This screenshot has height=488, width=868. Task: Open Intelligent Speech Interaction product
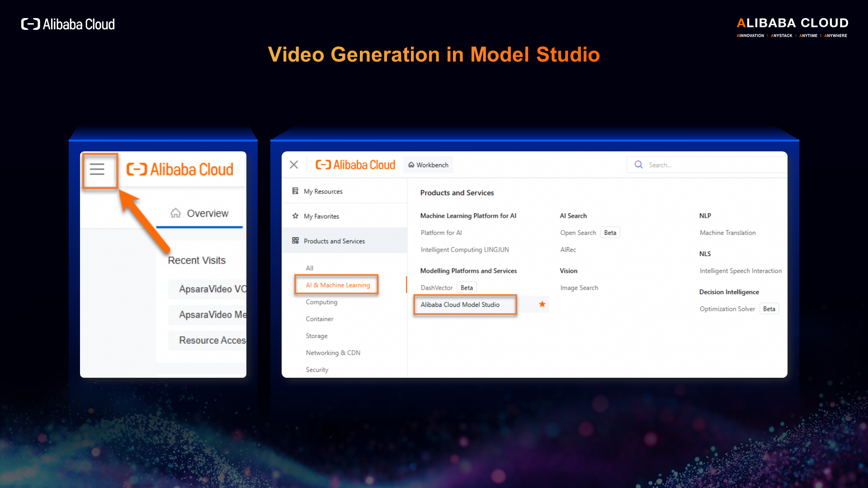coord(741,271)
